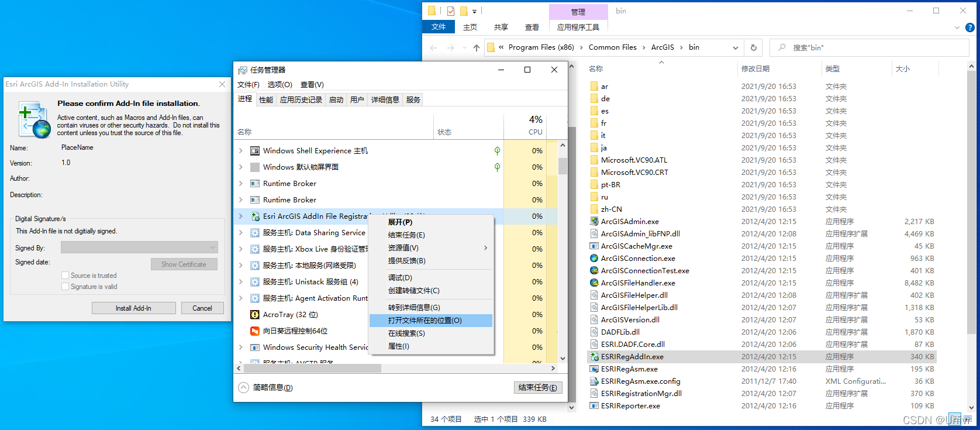
Task: Select the ArcGISVersion.dll file name
Action: point(630,319)
